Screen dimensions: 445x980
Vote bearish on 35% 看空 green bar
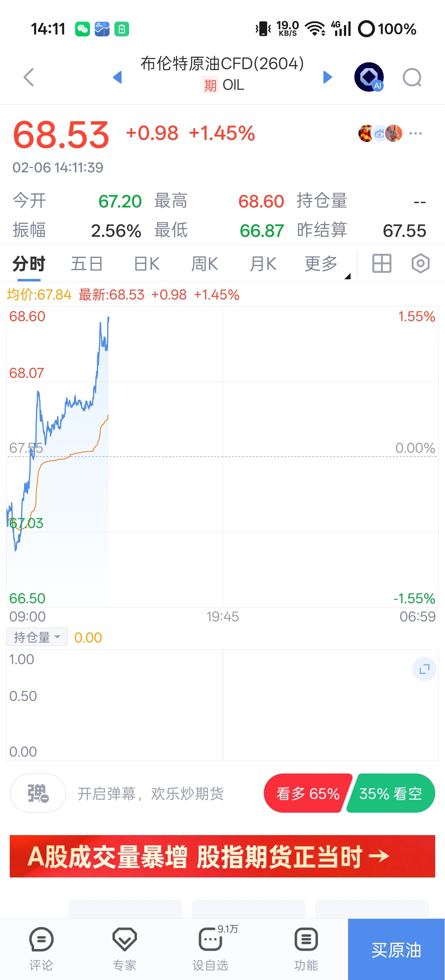point(391,793)
